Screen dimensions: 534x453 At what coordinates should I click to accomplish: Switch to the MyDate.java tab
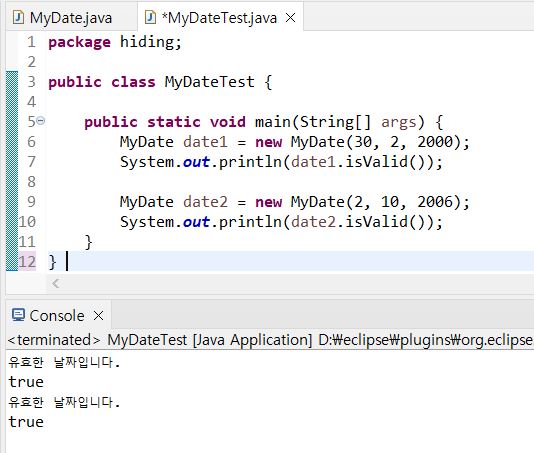[71, 18]
